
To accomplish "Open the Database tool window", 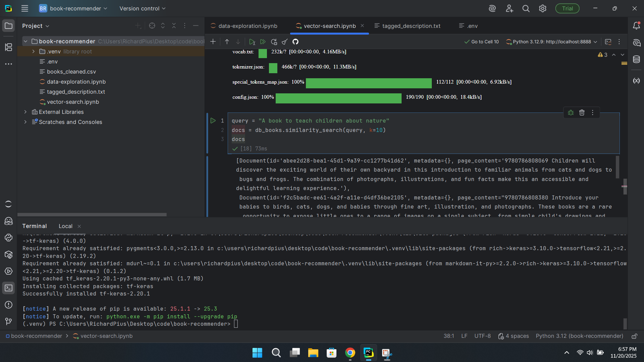I will [x=636, y=59].
